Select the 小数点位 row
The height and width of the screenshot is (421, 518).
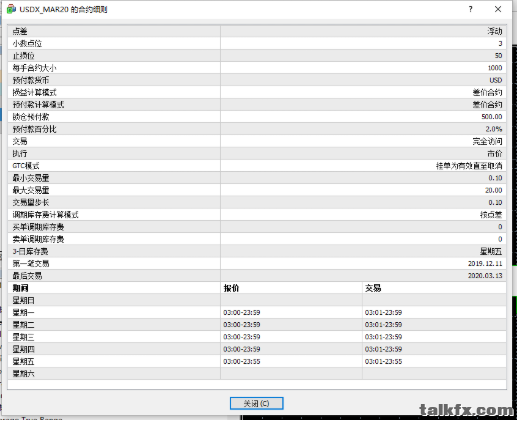click(x=257, y=43)
